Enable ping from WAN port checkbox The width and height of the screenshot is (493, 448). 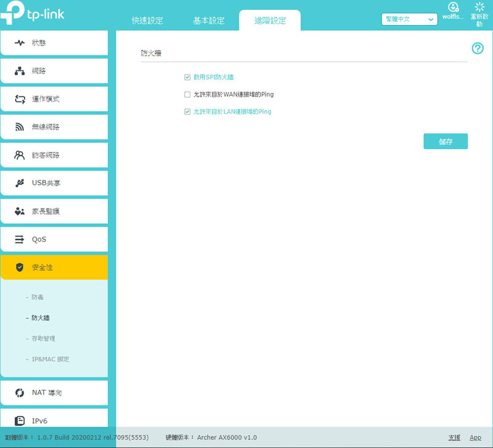(x=187, y=95)
